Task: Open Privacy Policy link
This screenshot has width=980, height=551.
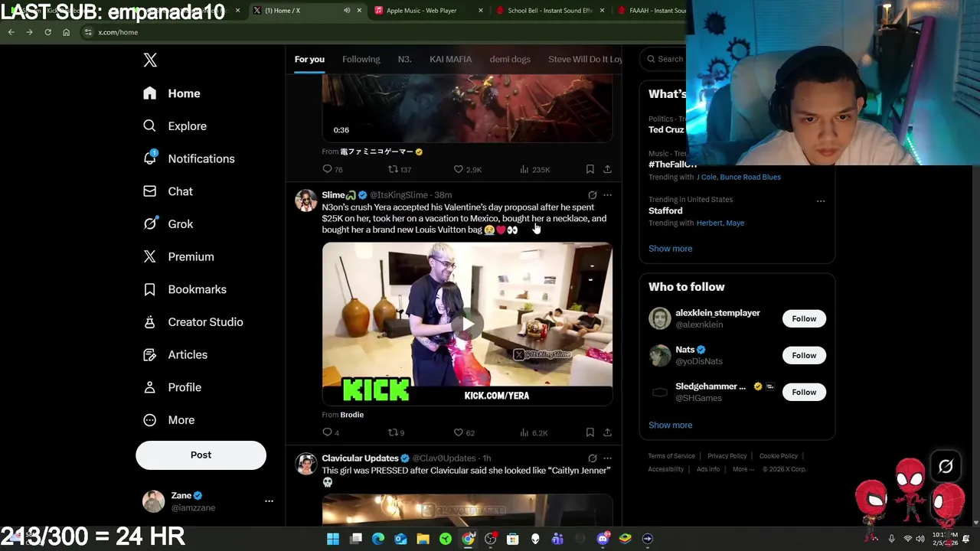Action: tap(727, 456)
